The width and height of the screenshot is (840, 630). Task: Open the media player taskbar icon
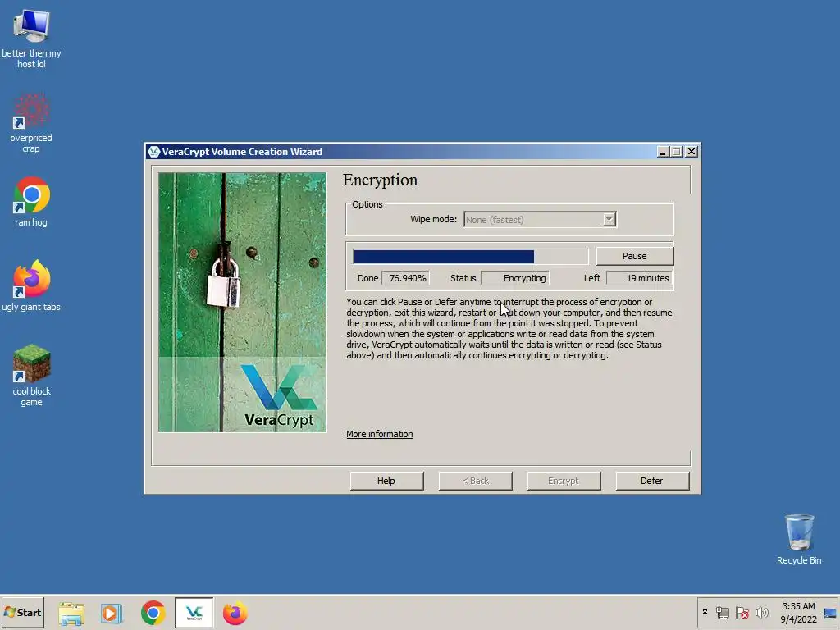(112, 613)
